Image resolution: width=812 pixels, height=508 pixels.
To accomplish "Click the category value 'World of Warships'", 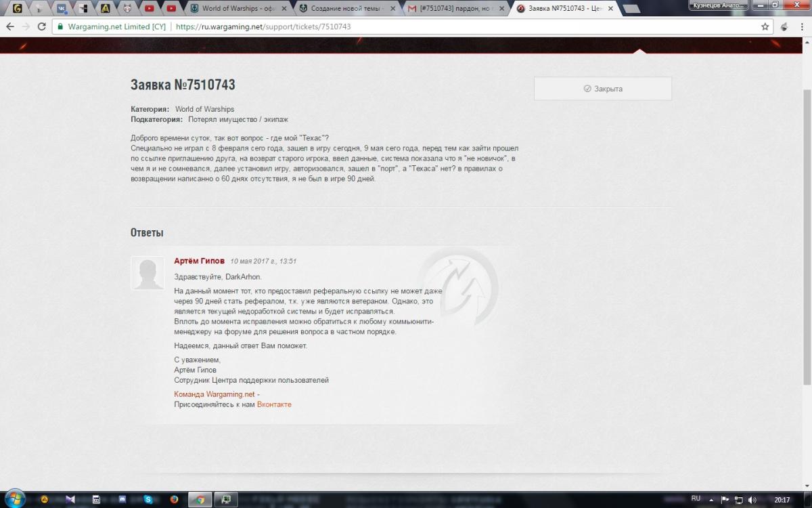I will tap(204, 109).
